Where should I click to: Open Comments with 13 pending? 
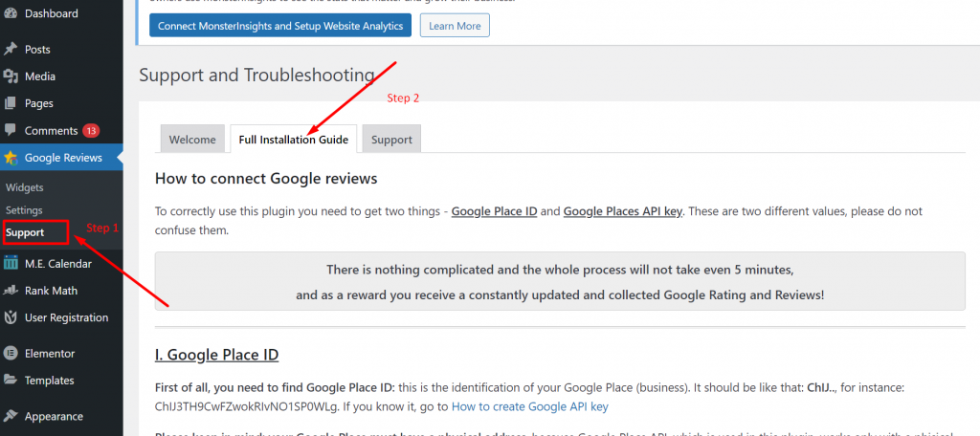point(52,131)
